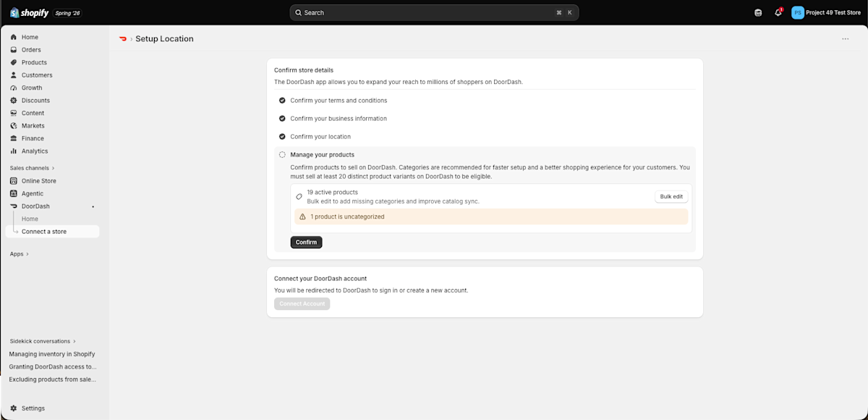The height and width of the screenshot is (420, 868).
Task: Open the three-dot page menu
Action: tap(845, 39)
